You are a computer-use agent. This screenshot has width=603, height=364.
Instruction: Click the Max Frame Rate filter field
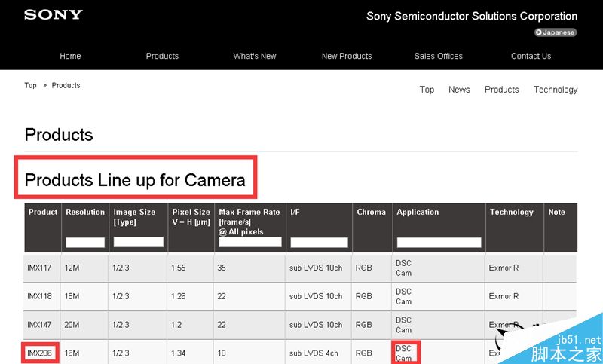(250, 242)
